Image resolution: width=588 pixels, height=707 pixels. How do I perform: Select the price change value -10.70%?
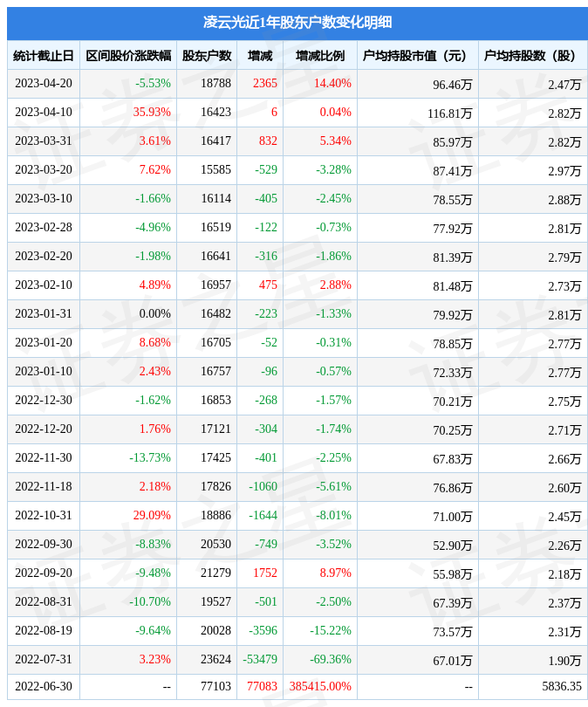pos(150,602)
